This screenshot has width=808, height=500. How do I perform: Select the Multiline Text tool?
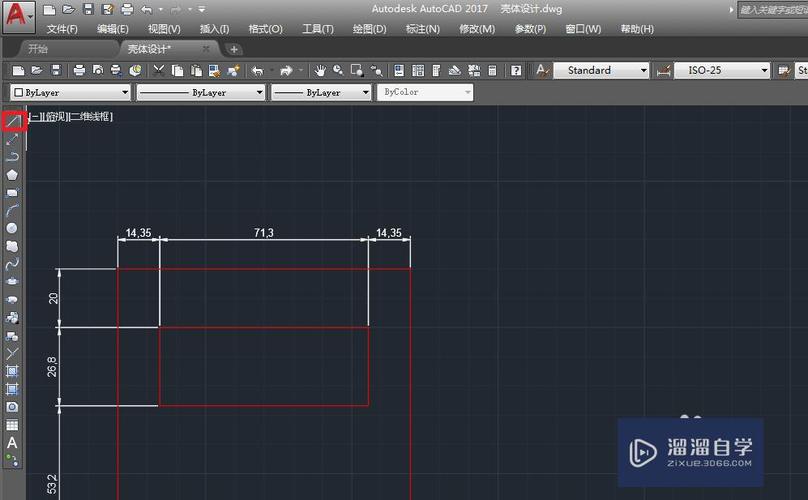coord(12,443)
